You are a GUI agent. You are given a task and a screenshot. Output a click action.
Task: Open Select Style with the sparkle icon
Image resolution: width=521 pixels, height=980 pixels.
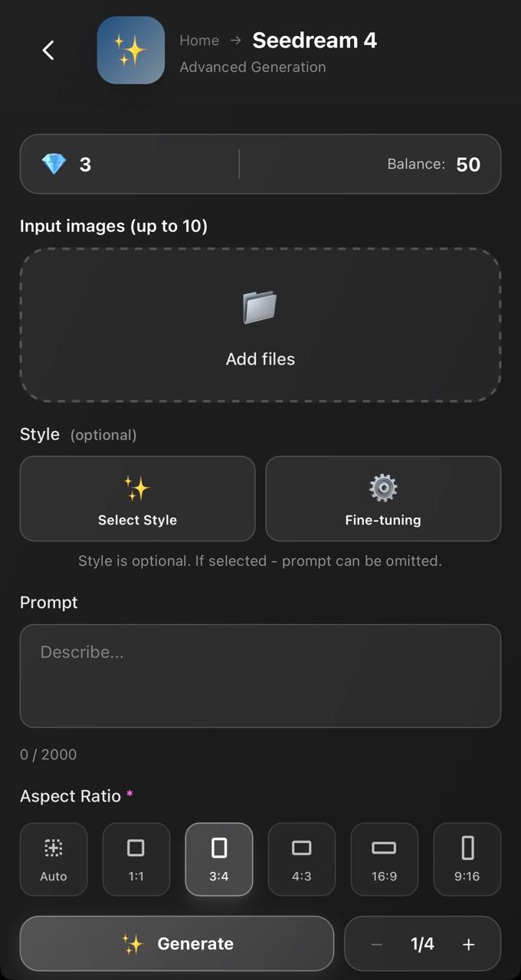[137, 488]
